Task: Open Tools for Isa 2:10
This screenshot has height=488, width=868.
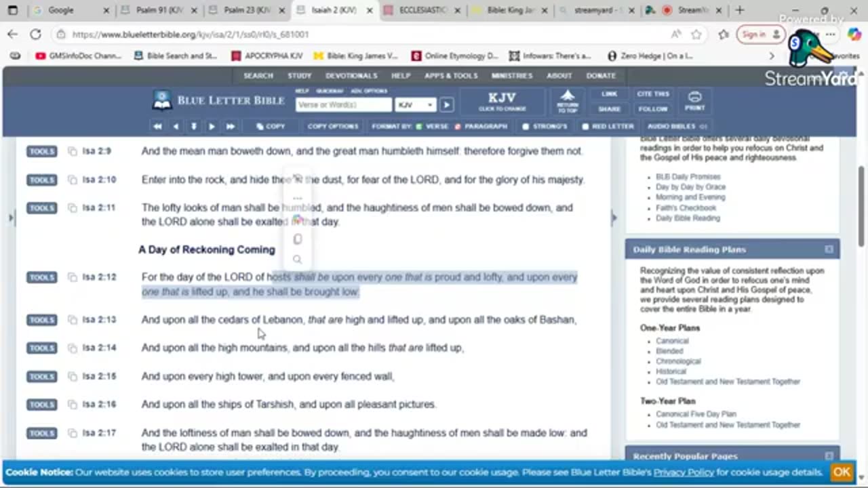Action: 41,180
